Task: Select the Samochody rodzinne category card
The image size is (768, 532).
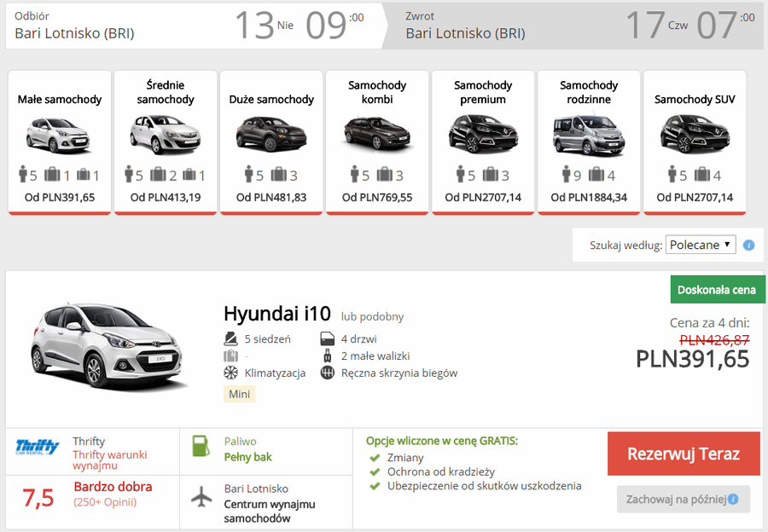Action: (x=589, y=142)
